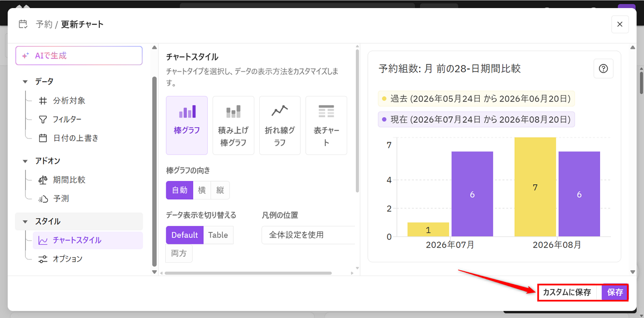The height and width of the screenshot is (318, 644).
Task: Click the purple bar for 2026年08月
Action: 579,194
